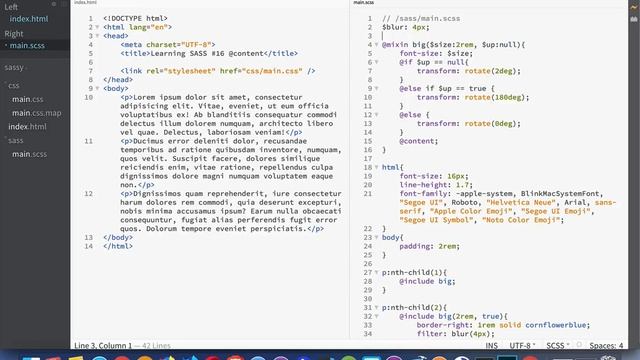Fold the @if $up == null block

pyautogui.click(x=376, y=62)
